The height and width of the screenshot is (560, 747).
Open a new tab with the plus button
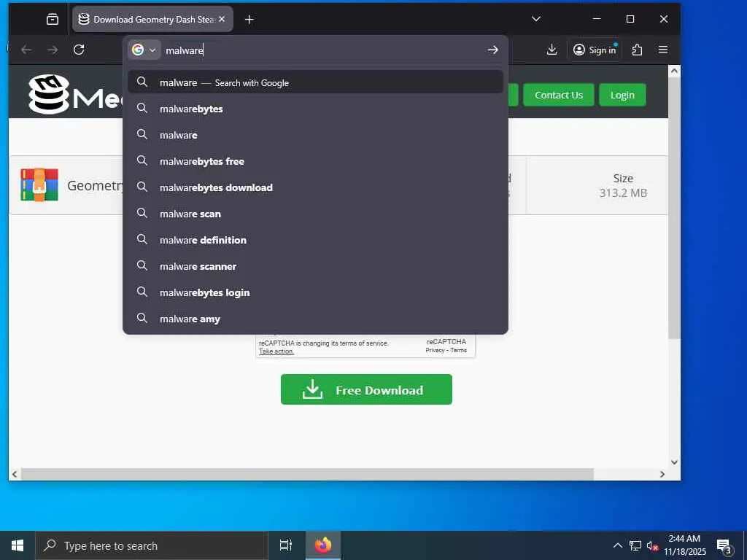click(249, 20)
